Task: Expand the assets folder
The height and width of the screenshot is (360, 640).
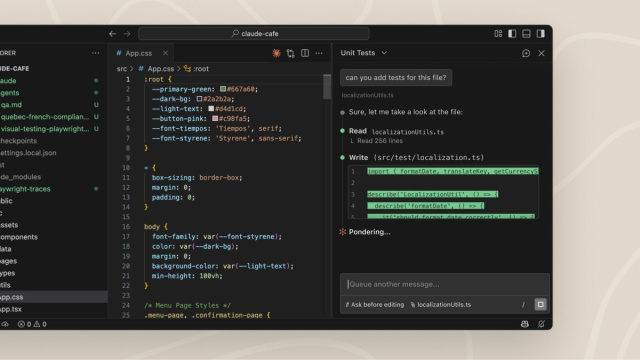Action: 9,225
